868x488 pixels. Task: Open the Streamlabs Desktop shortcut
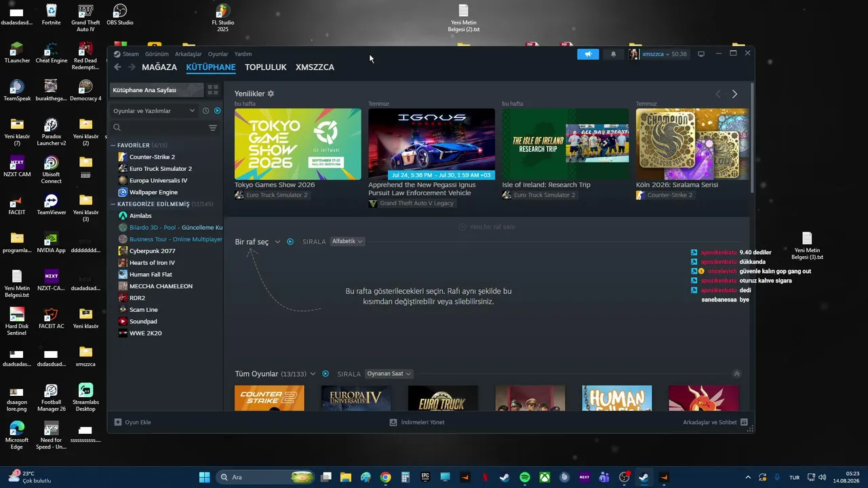pyautogui.click(x=85, y=398)
